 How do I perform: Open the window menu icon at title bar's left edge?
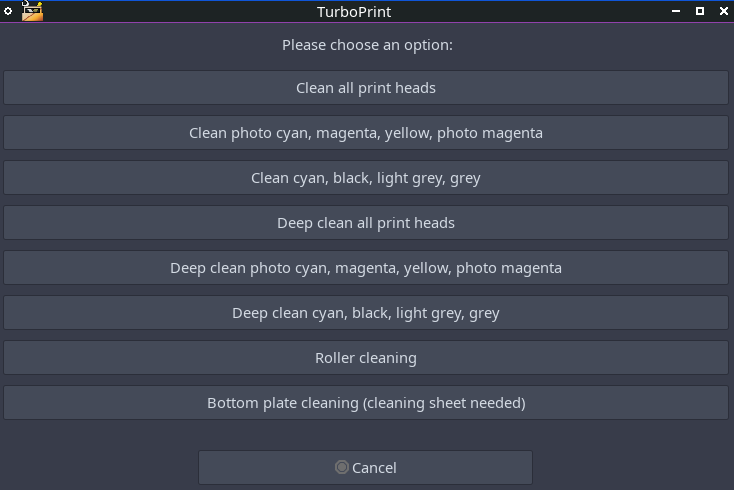[8, 11]
